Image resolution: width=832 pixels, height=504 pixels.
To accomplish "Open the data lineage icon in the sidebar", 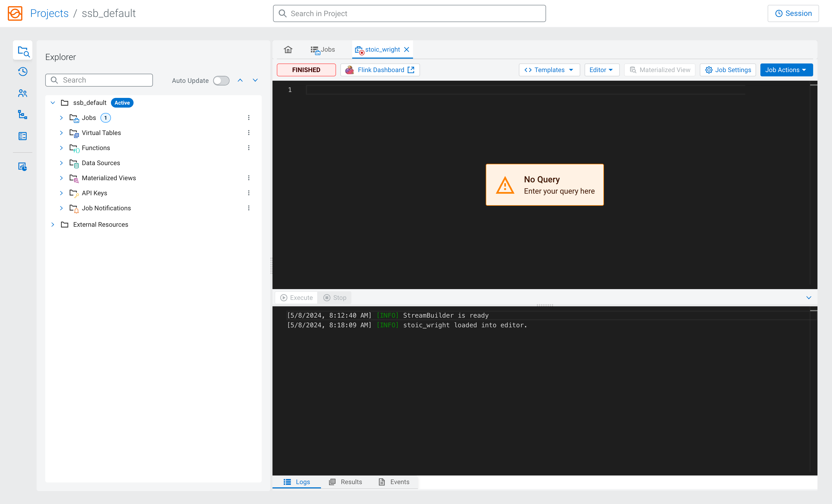I will pos(22,115).
